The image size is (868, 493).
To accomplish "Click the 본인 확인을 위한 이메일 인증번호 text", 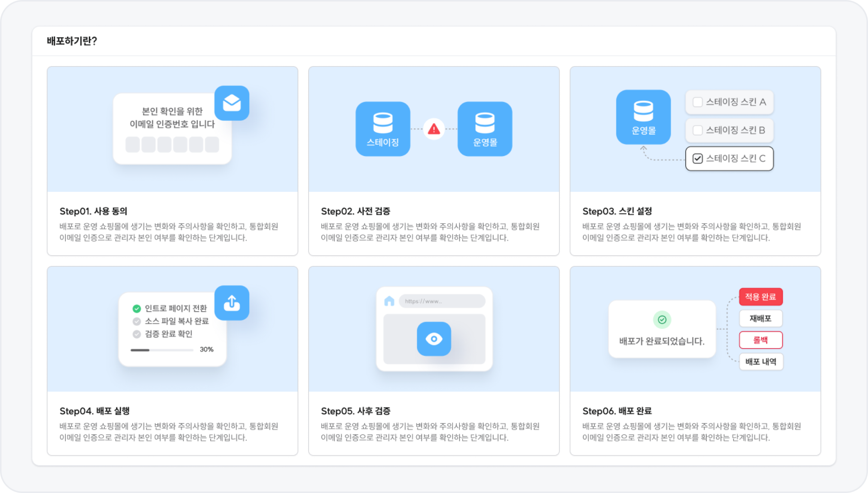I will (x=172, y=117).
